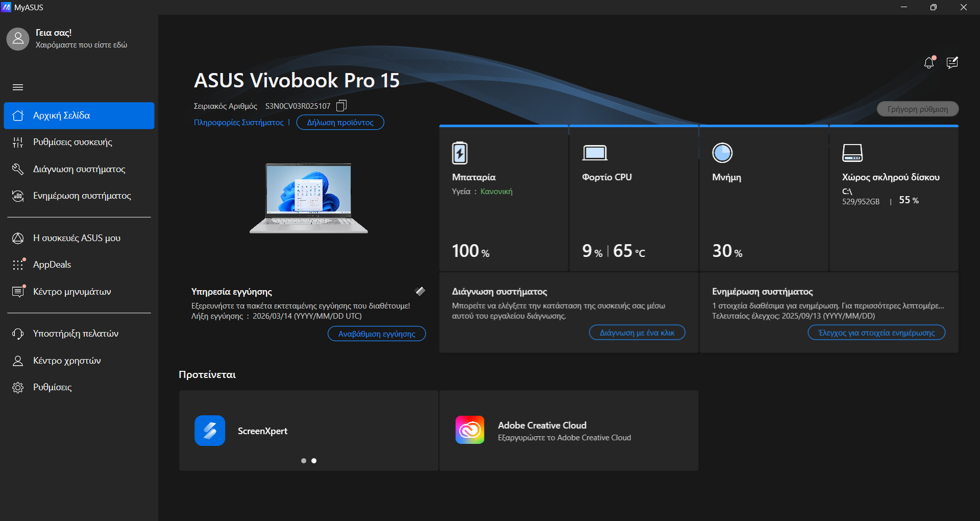980x521 pixels.
Task: Click the Ενημέρωση συστήματος card heading
Action: pyautogui.click(x=763, y=292)
